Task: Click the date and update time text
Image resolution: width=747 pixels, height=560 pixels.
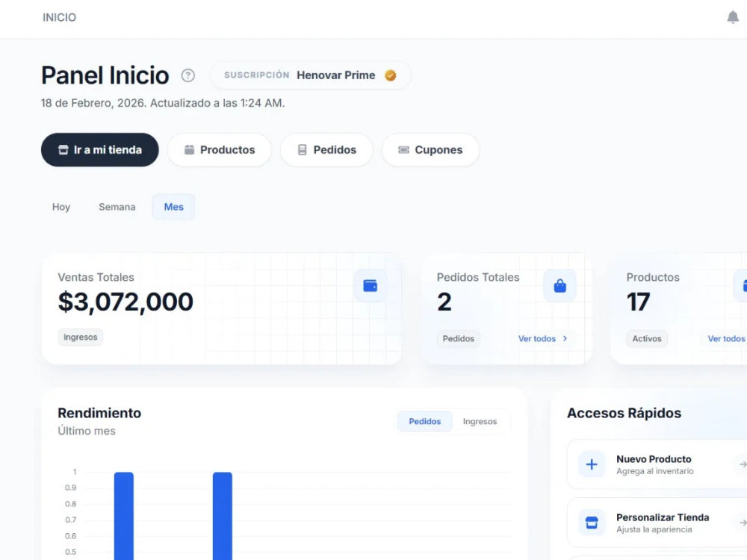Action: tap(163, 103)
